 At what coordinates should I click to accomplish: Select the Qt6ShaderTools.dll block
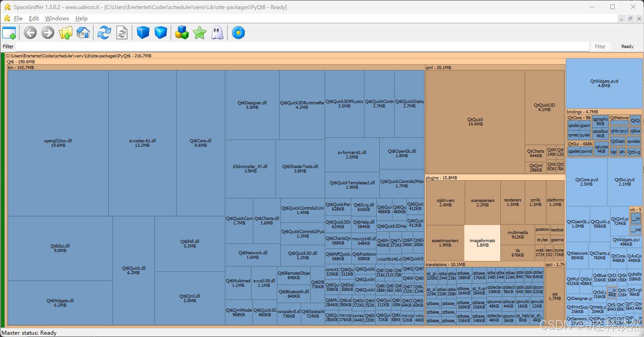[x=300, y=168]
